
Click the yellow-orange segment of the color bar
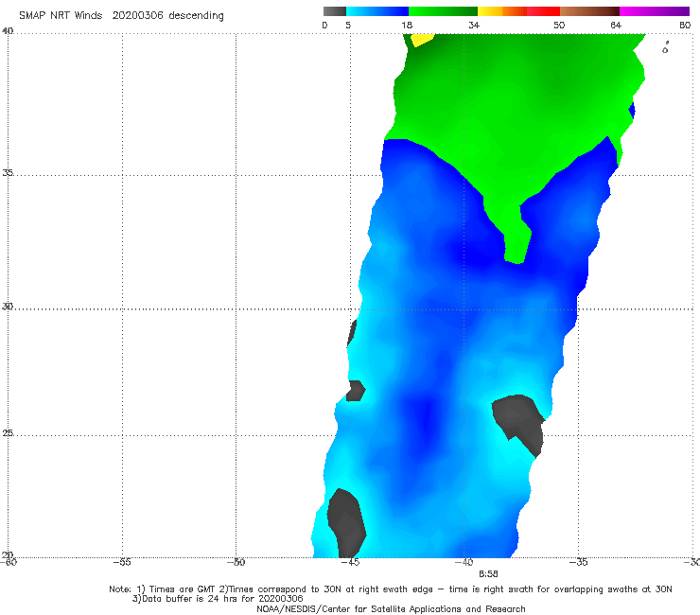point(501,11)
